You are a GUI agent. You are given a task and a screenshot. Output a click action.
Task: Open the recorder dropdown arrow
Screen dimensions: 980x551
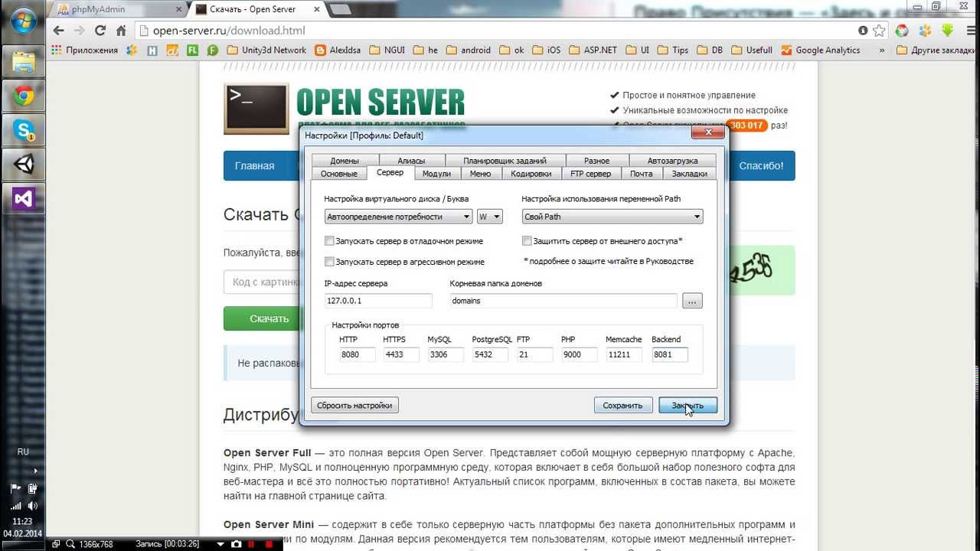pyautogui.click(x=220, y=544)
